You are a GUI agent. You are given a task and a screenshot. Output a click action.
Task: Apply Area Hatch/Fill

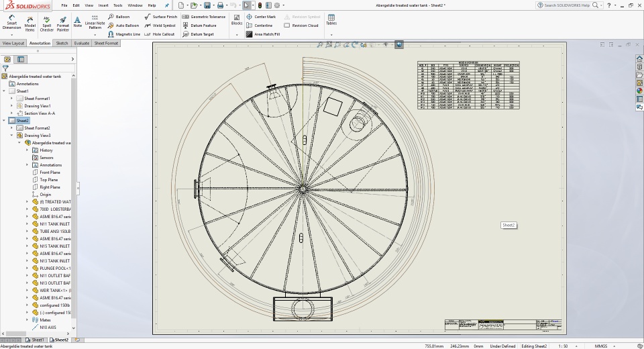[x=263, y=34]
